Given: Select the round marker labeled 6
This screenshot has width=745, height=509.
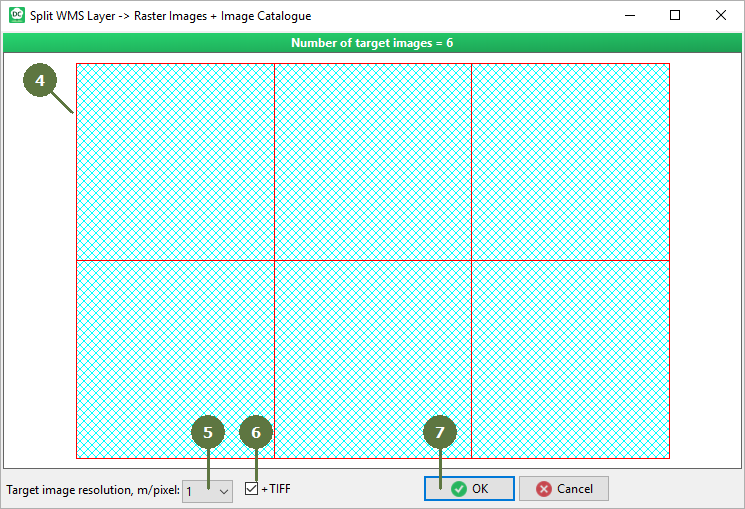Looking at the screenshot, I should 256,433.
